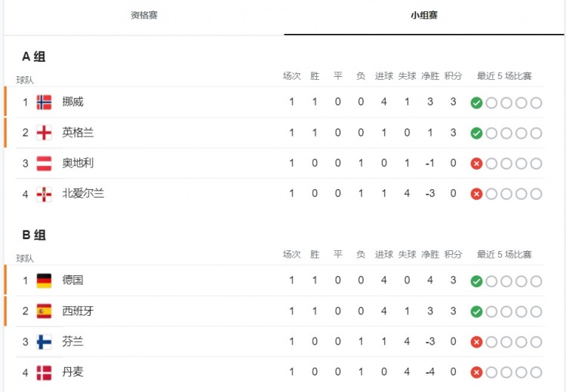Click England's last empty match circle

coord(536,133)
